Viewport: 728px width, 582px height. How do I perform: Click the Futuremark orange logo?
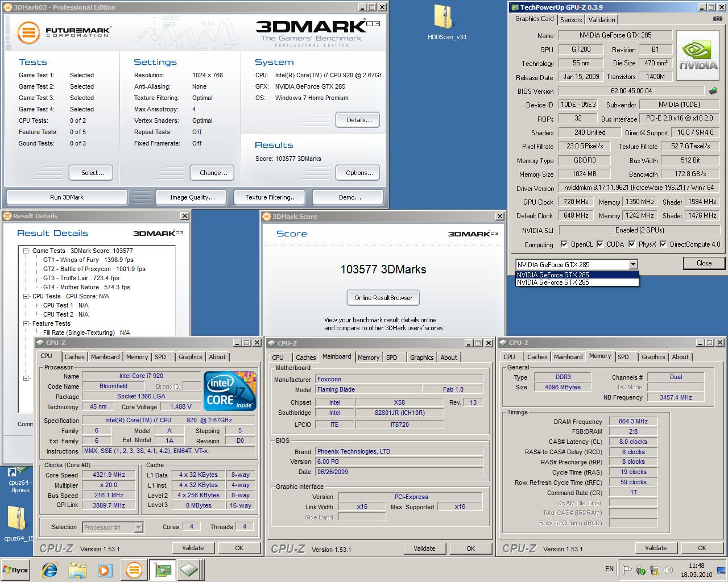28,32
